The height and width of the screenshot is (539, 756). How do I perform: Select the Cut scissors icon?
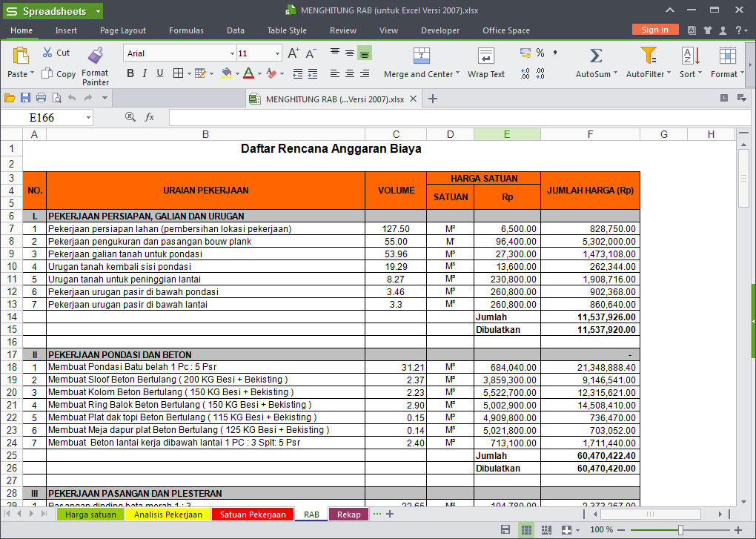tap(47, 52)
